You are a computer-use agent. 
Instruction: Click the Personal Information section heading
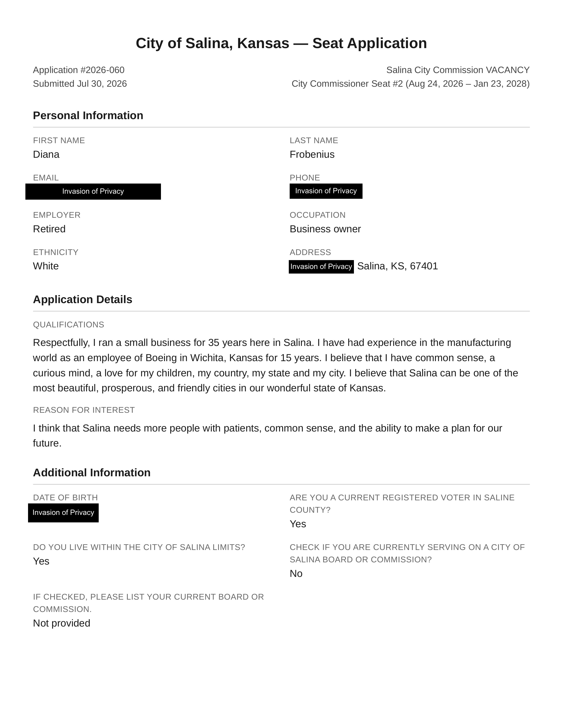(x=88, y=115)
